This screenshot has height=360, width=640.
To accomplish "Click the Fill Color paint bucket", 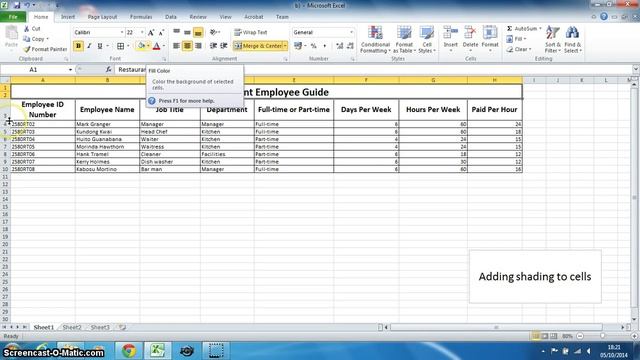I will pos(141,46).
